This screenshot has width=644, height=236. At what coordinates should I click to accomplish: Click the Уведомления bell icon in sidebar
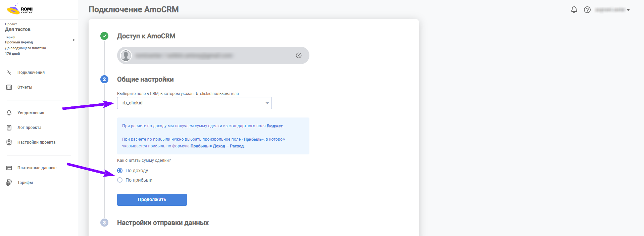click(9, 113)
